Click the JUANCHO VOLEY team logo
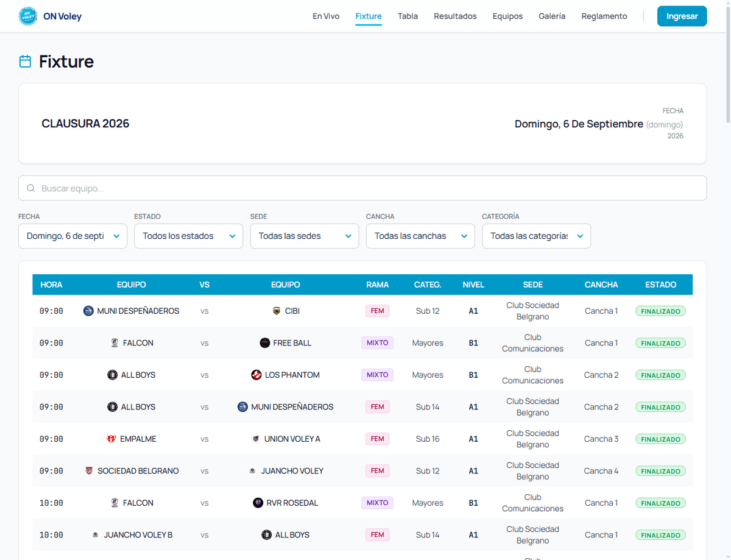The height and width of the screenshot is (560, 731). pos(253,471)
